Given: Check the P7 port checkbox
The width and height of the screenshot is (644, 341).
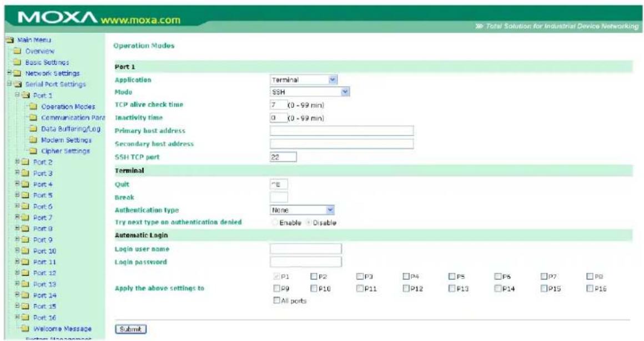Looking at the screenshot, I should pos(544,277).
